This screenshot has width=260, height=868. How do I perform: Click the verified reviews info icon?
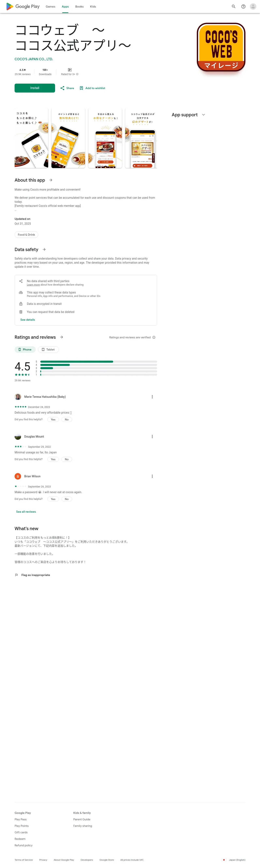pyautogui.click(x=154, y=337)
